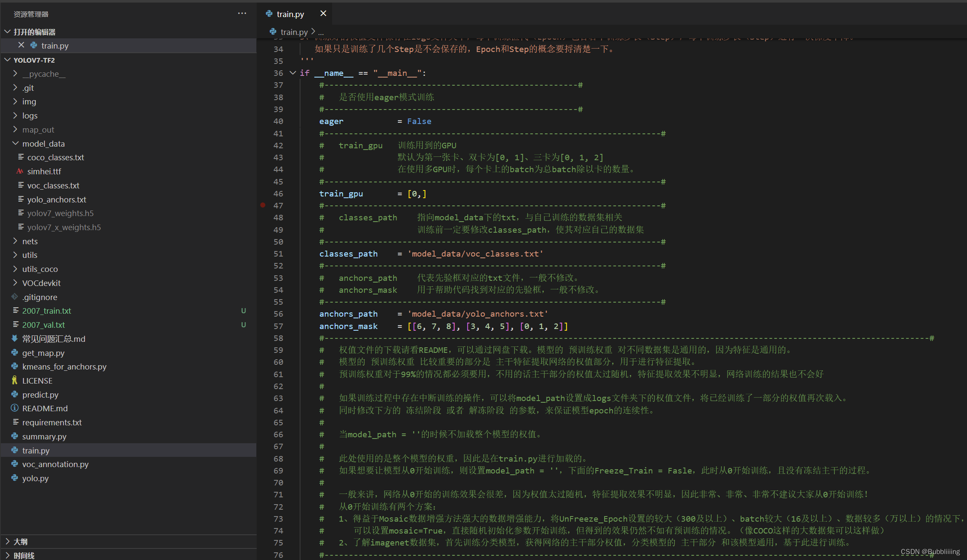Screen dimensions: 967x560
Task: Toggle the breakpoint dot on line 47
Action: pyautogui.click(x=263, y=205)
